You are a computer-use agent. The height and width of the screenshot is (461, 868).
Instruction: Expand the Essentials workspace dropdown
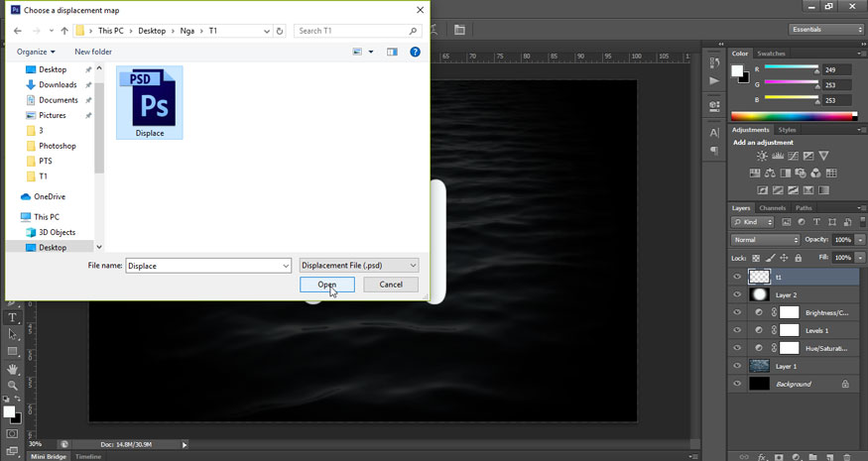(826, 30)
